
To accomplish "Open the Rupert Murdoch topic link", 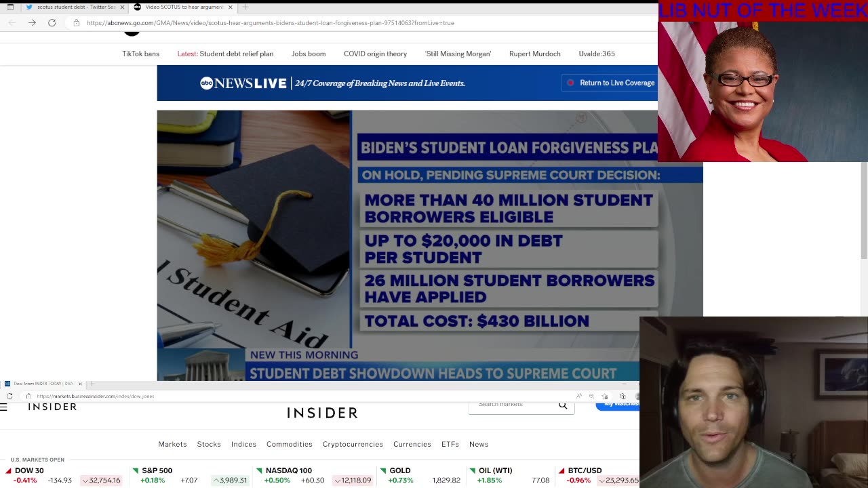I will (x=534, y=54).
